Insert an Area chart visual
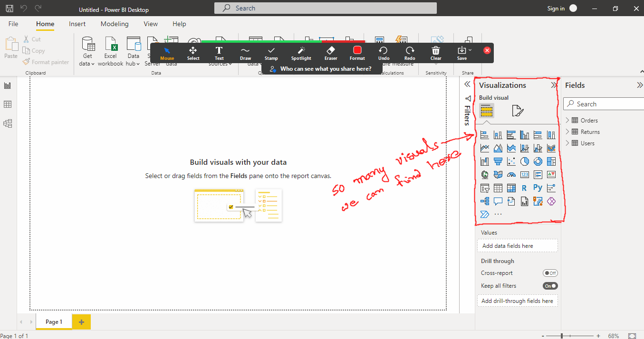Screen dimensions: 644x339 (x=498, y=149)
